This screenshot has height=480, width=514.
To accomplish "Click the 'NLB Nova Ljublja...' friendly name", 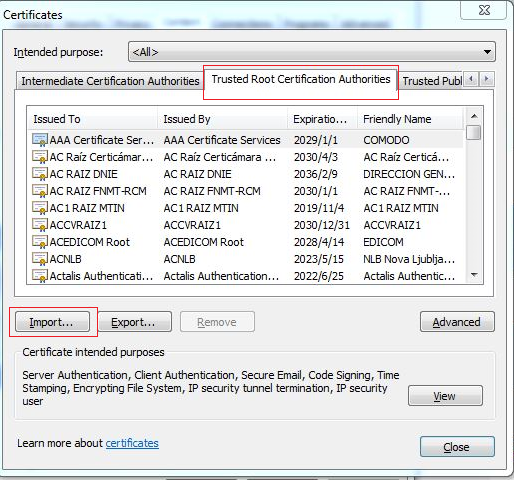I will [x=409, y=259].
